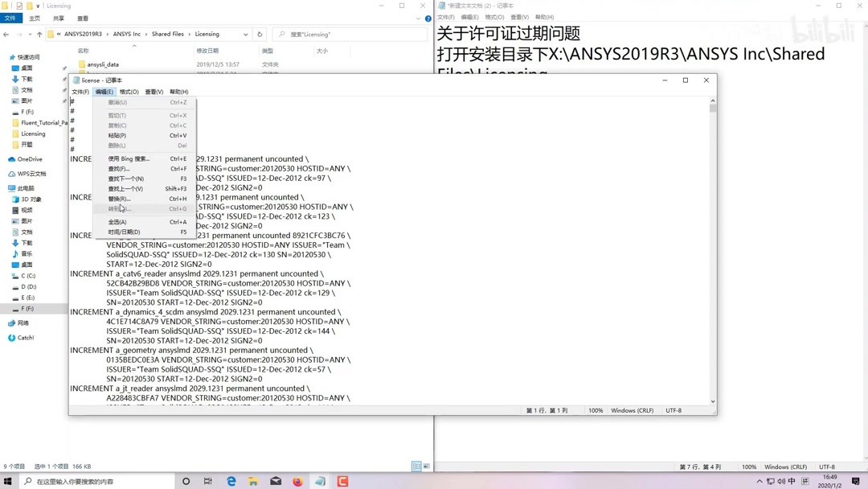Expand 此电脑 in the navigation pane

coord(6,187)
